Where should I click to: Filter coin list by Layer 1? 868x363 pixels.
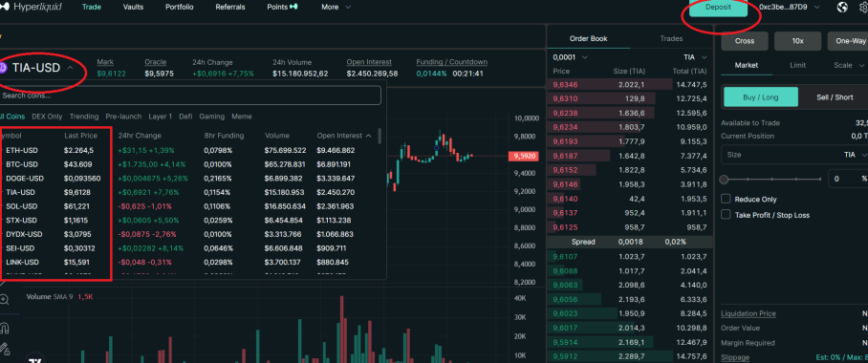(160, 117)
